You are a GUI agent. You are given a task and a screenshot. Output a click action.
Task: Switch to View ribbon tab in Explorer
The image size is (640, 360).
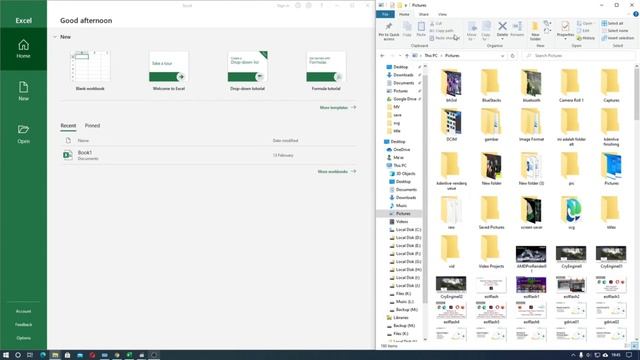coord(442,14)
